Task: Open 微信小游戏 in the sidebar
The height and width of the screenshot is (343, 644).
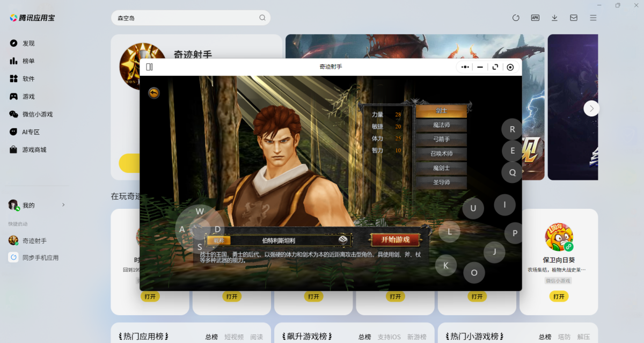Action: coord(37,114)
